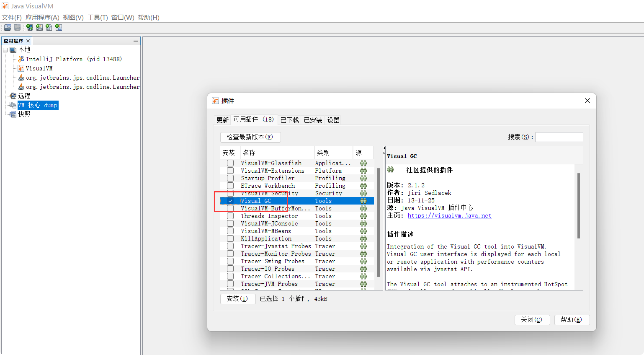The height and width of the screenshot is (355, 644).
Task: Click the source icon in the KillApplication row
Action: [363, 238]
